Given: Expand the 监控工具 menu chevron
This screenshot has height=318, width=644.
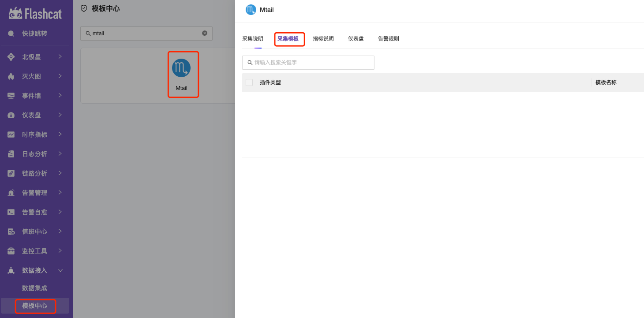Looking at the screenshot, I should pyautogui.click(x=60, y=251).
